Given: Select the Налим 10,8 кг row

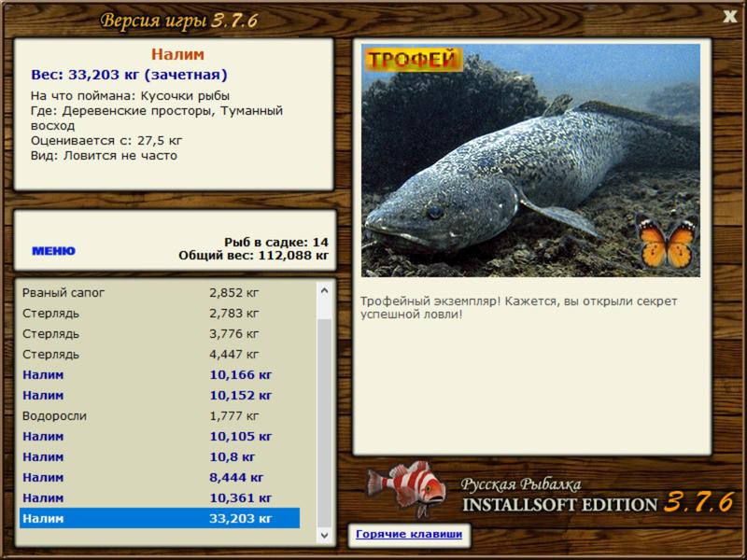Looking at the screenshot, I should click(x=160, y=456).
